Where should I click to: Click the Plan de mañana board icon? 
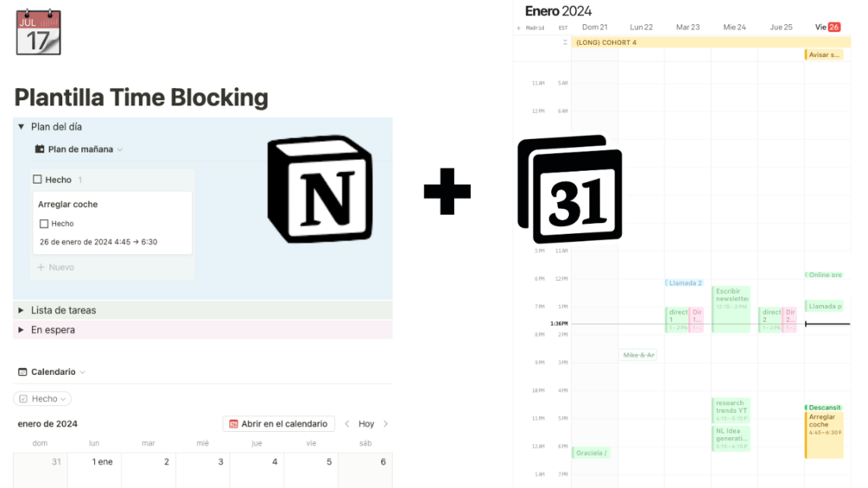tap(40, 149)
